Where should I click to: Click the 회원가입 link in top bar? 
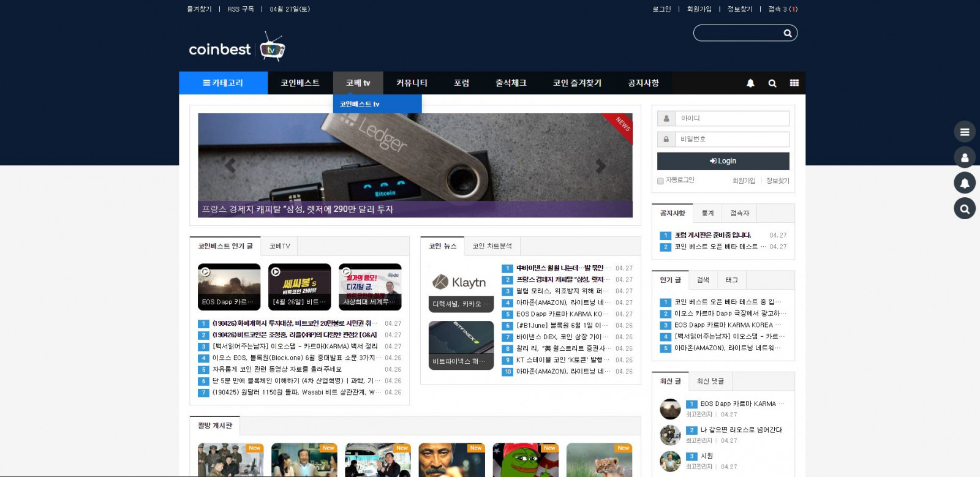(699, 9)
